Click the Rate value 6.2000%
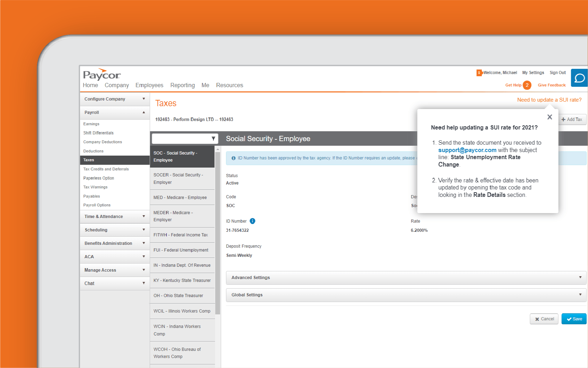The image size is (588, 368). [x=419, y=230]
